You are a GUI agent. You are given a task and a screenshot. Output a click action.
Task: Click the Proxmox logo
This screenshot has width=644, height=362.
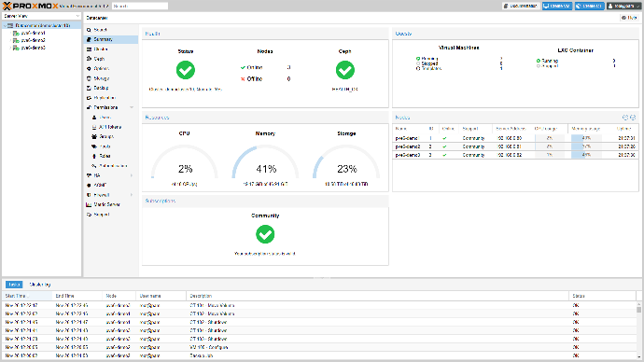(x=31, y=7)
